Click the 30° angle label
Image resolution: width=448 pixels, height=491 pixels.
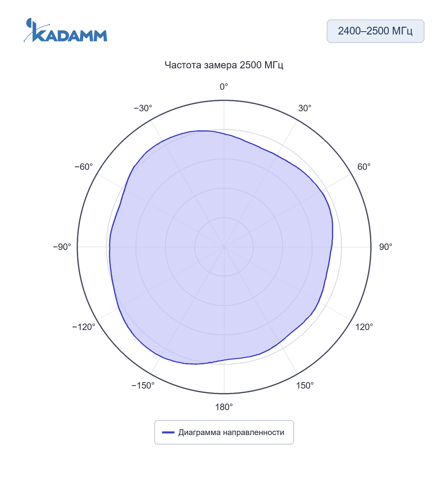click(x=305, y=108)
